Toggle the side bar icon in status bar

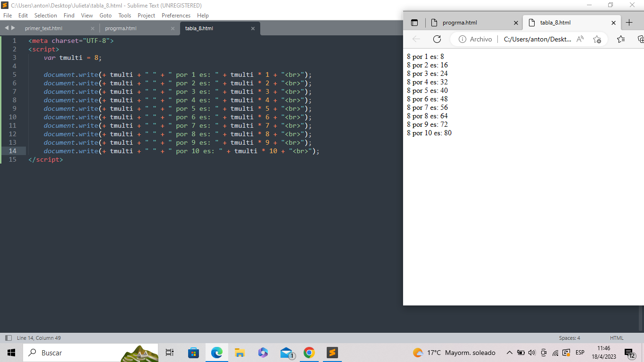pos(8,338)
